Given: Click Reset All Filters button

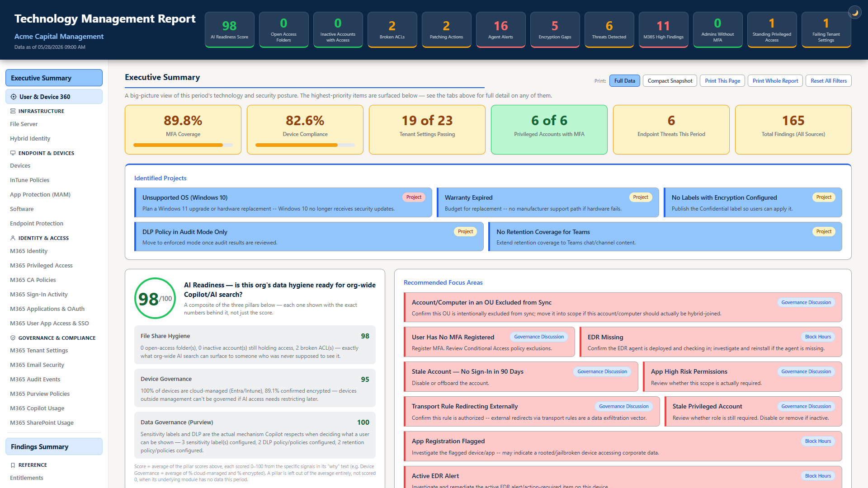Looking at the screenshot, I should tap(829, 81).
